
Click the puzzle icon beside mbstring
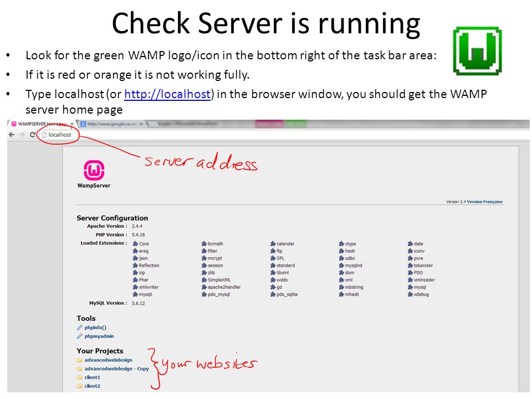342,287
